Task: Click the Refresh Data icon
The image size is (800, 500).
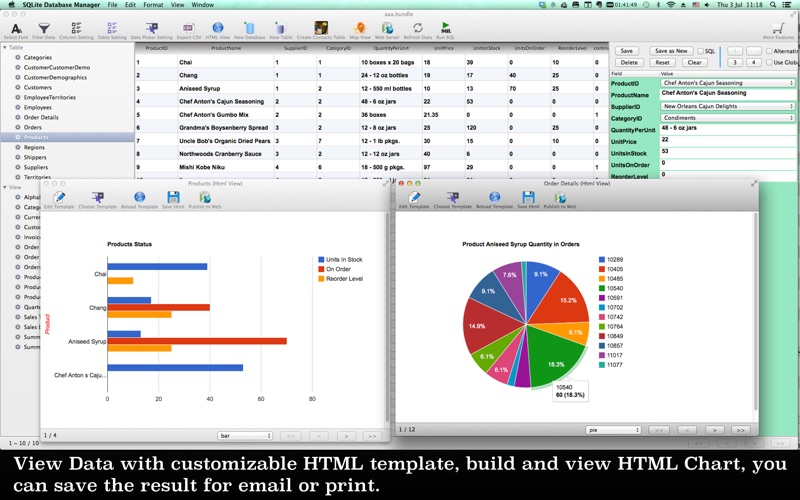Action: click(x=418, y=28)
